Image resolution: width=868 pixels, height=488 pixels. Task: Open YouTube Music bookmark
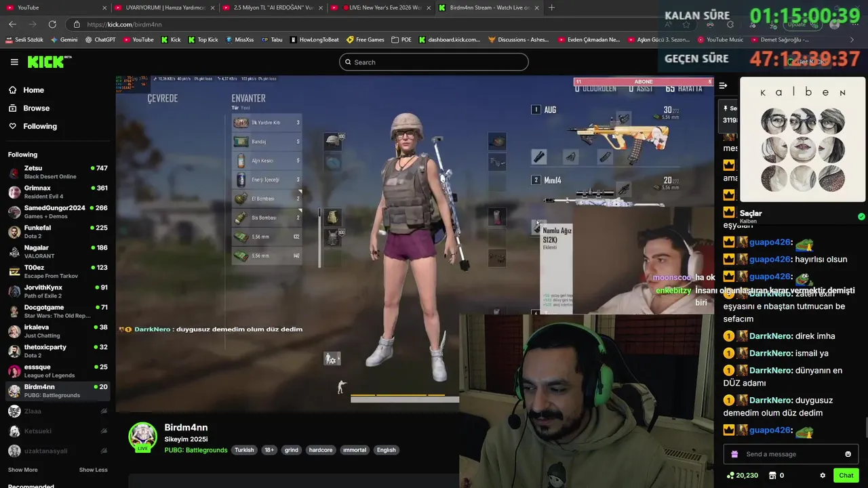pyautogui.click(x=720, y=40)
